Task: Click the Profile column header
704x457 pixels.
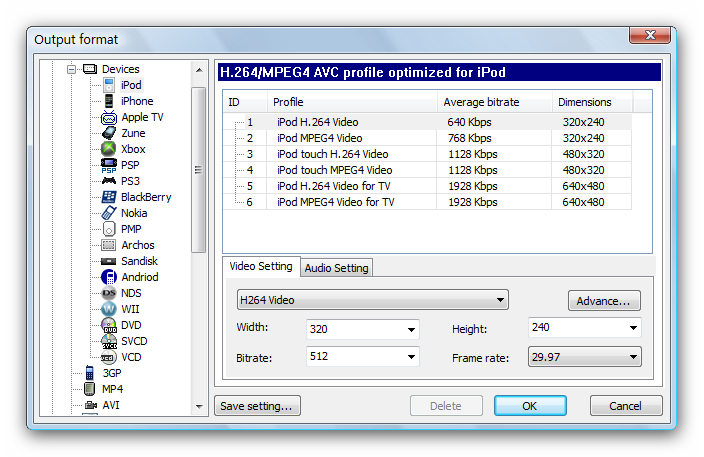Action: [352, 102]
